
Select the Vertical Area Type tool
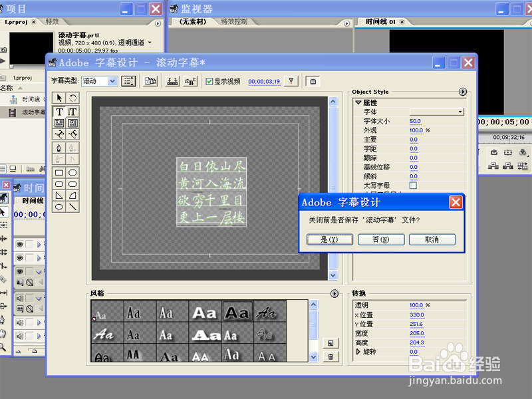72,123
